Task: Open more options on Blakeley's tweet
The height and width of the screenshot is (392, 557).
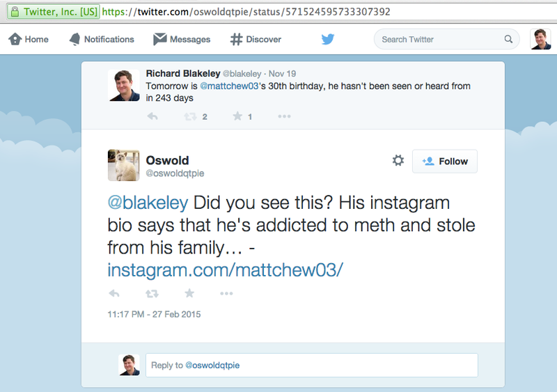Action: pyautogui.click(x=284, y=116)
